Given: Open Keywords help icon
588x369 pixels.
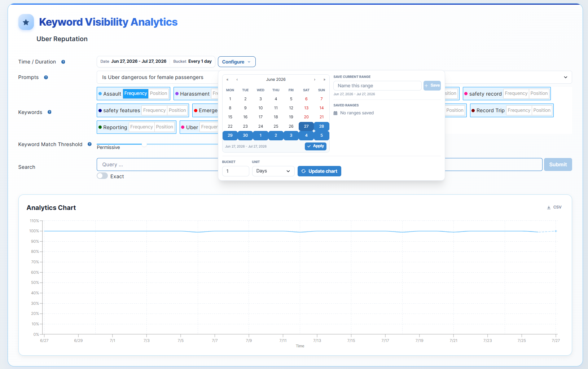Looking at the screenshot, I should tap(49, 112).
